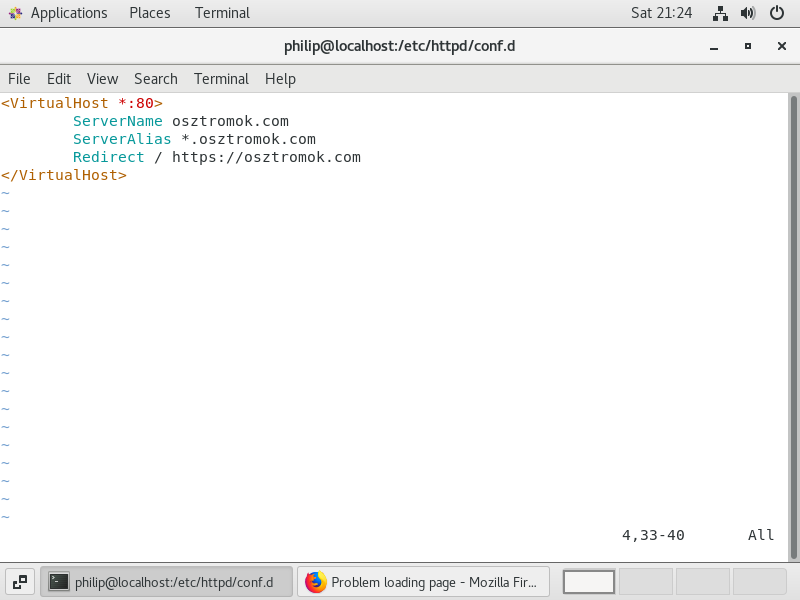Click the <VirtualHost *:80> opening tag

click(x=82, y=103)
